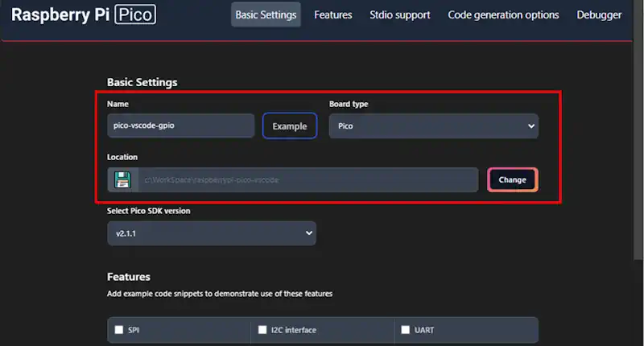The image size is (644, 346).
Task: Select the Debugger tab
Action: pos(599,14)
